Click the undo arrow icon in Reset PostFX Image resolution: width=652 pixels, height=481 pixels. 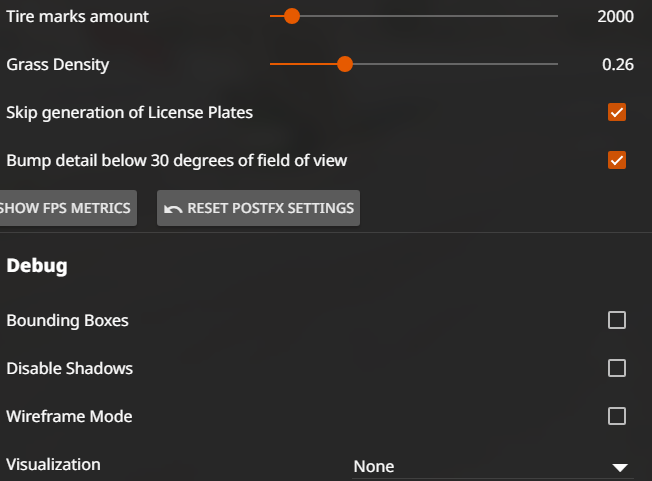click(x=173, y=209)
